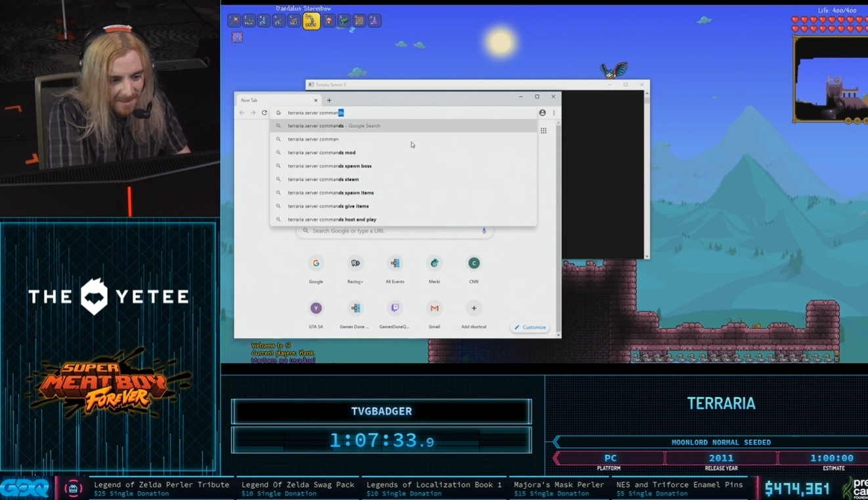Open the Gmail shortcut tile
Screen dimensions: 868x500
click(434, 313)
